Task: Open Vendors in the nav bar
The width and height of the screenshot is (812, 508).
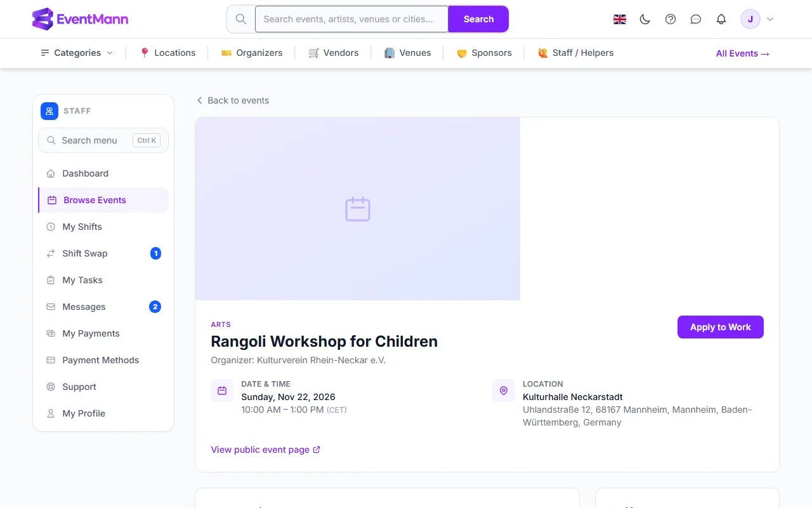Action: click(334, 53)
